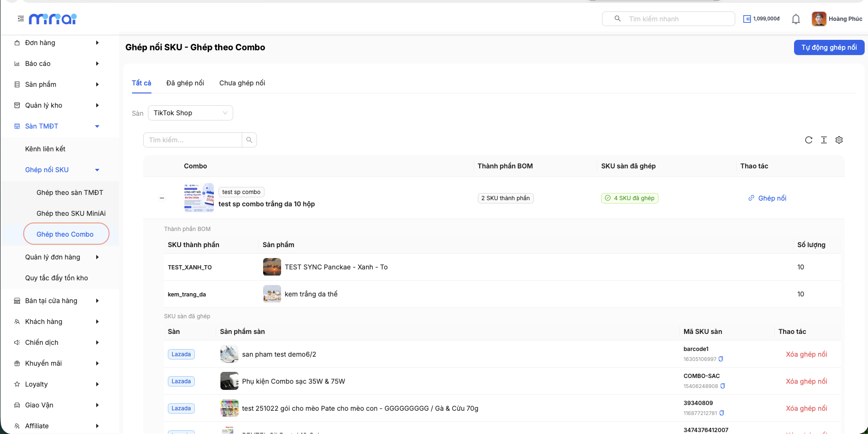
Task: Click Tự động ghép nối button
Action: 829,47
